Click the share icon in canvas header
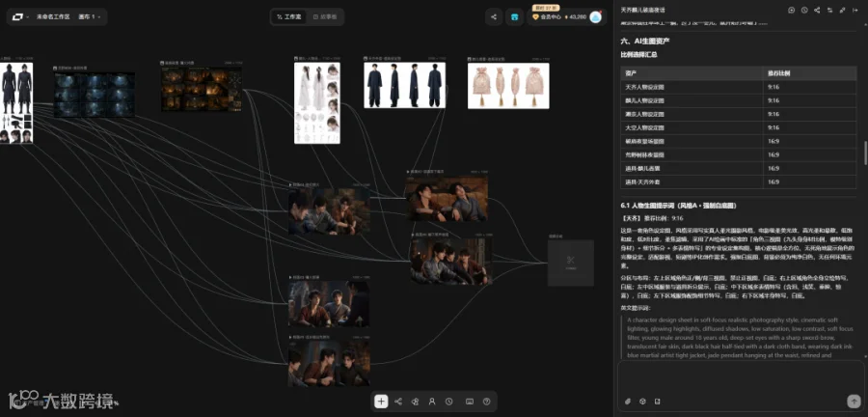 coord(494,16)
